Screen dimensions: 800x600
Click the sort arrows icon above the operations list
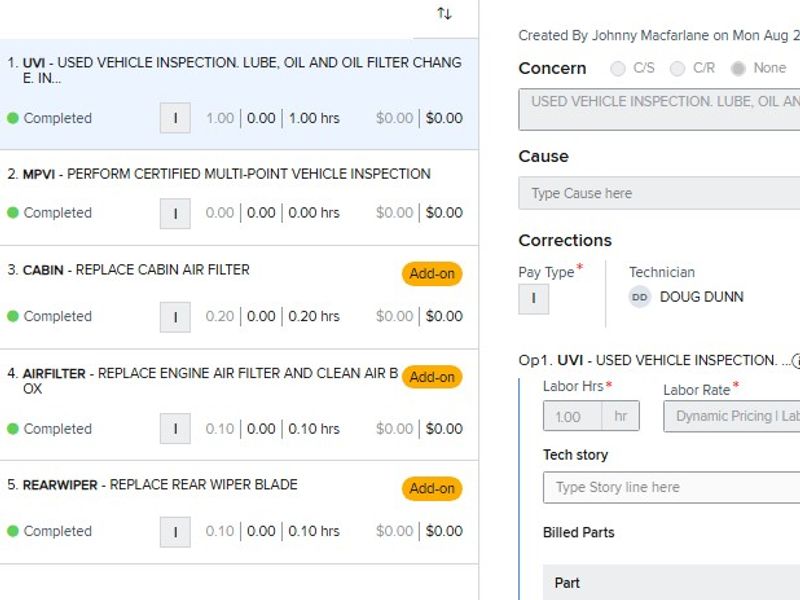tap(444, 13)
